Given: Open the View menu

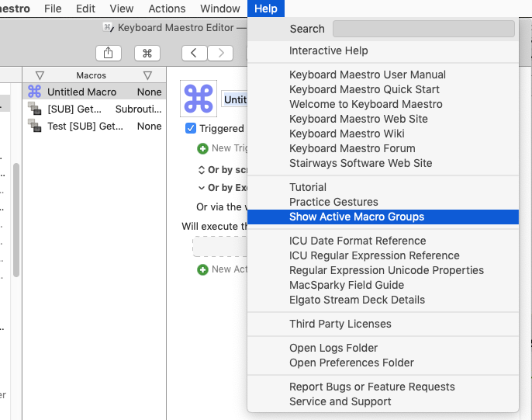Looking at the screenshot, I should click(x=122, y=9).
